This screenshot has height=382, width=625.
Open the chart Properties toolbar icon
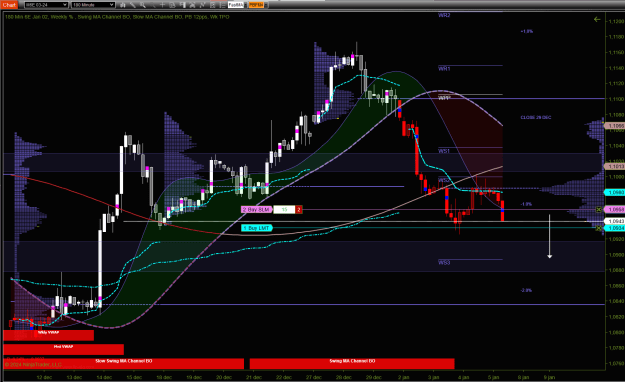tap(222, 5)
